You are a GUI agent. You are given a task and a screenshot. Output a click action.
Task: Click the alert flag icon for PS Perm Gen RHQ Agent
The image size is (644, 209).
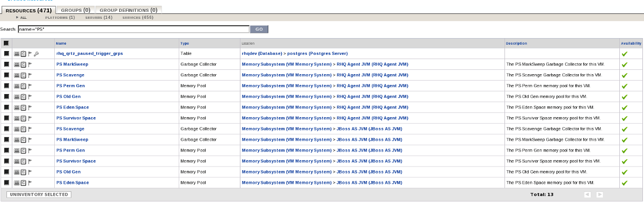(x=30, y=86)
